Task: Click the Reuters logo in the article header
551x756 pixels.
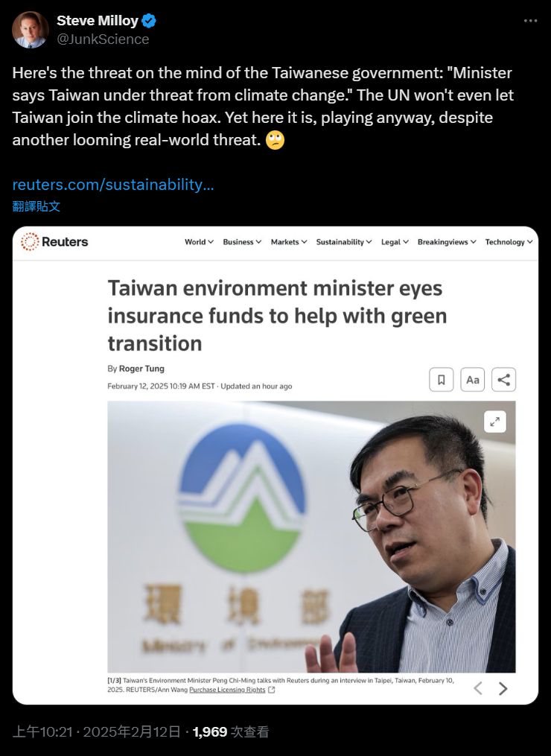Action: [x=54, y=241]
